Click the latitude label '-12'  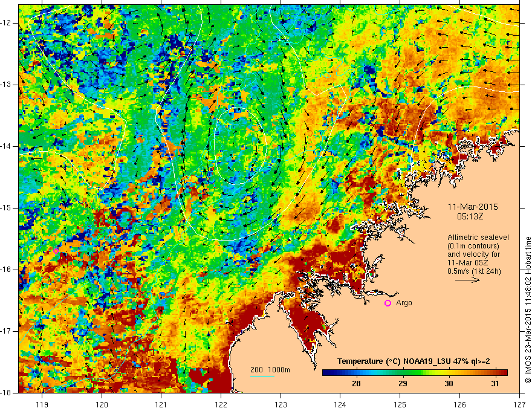(x=6, y=23)
